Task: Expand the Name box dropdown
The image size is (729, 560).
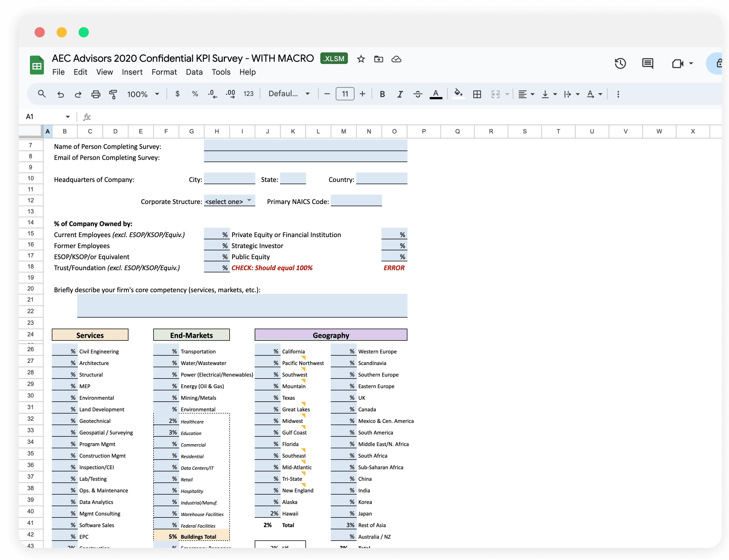Action: coord(68,117)
